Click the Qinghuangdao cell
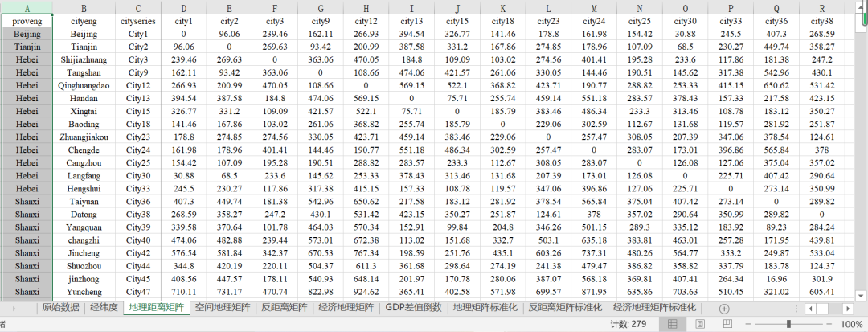This screenshot has width=868, height=332. [84, 85]
